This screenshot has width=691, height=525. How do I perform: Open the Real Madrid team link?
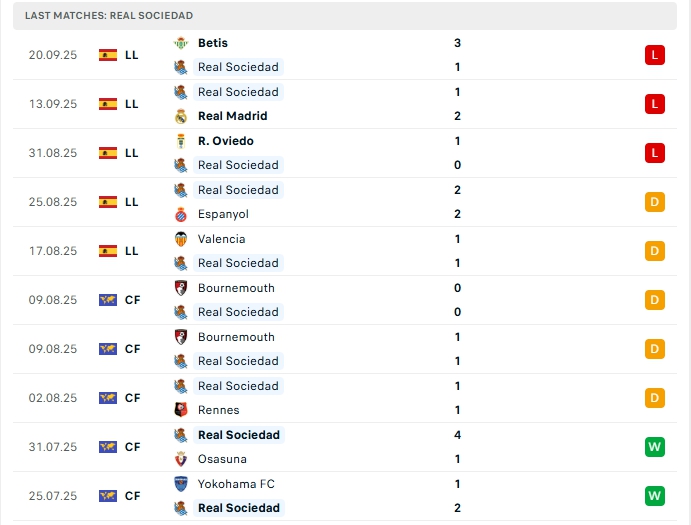[232, 116]
